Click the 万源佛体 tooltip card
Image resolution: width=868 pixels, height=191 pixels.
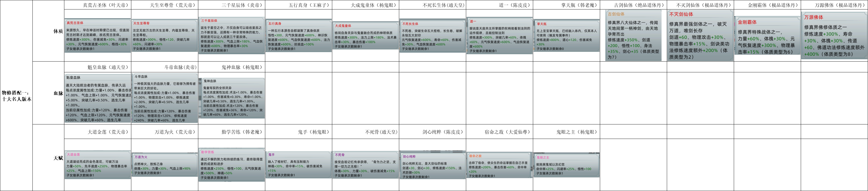(834, 35)
